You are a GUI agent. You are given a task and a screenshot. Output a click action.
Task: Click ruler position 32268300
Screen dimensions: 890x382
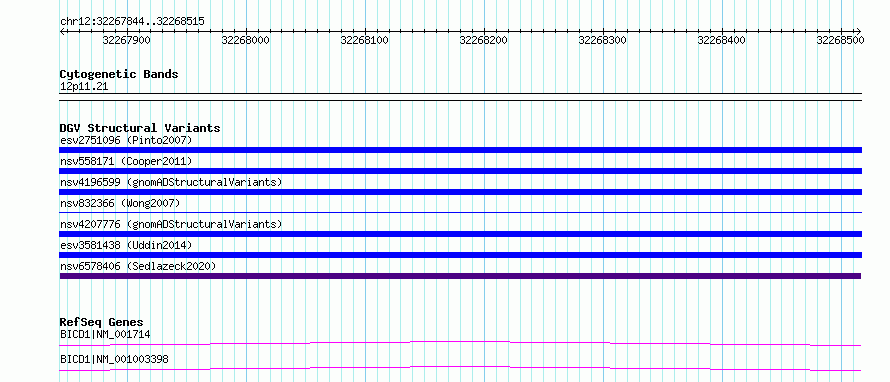pyautogui.click(x=602, y=40)
